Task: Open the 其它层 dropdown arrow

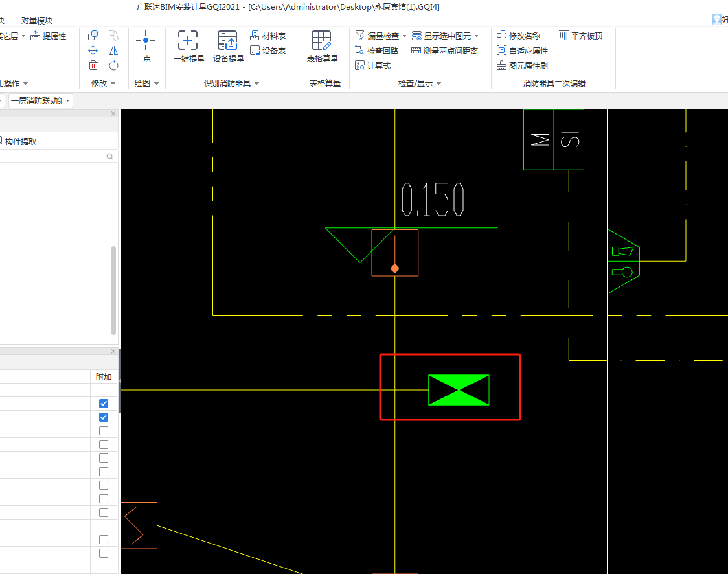Action: pos(23,36)
